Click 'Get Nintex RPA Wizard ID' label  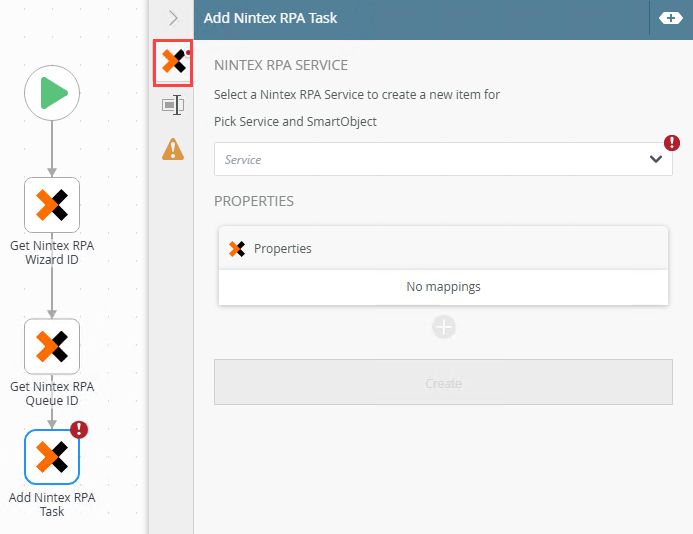coord(52,252)
